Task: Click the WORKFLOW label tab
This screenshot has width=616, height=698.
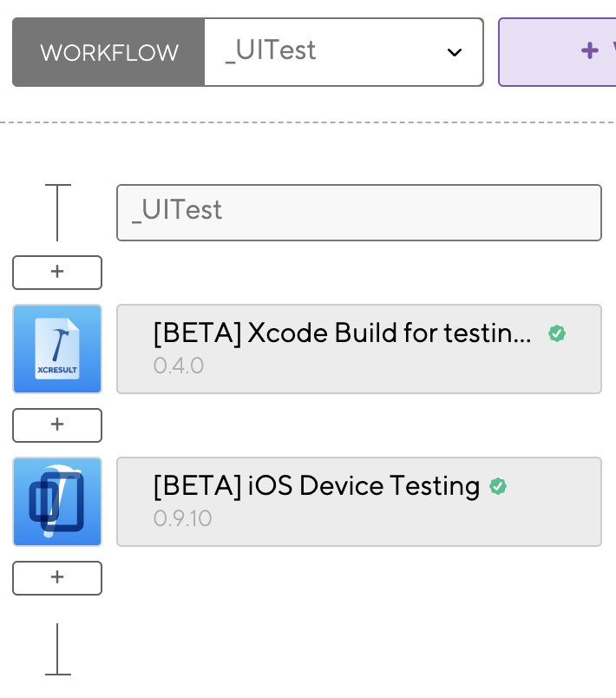Action: (x=108, y=52)
